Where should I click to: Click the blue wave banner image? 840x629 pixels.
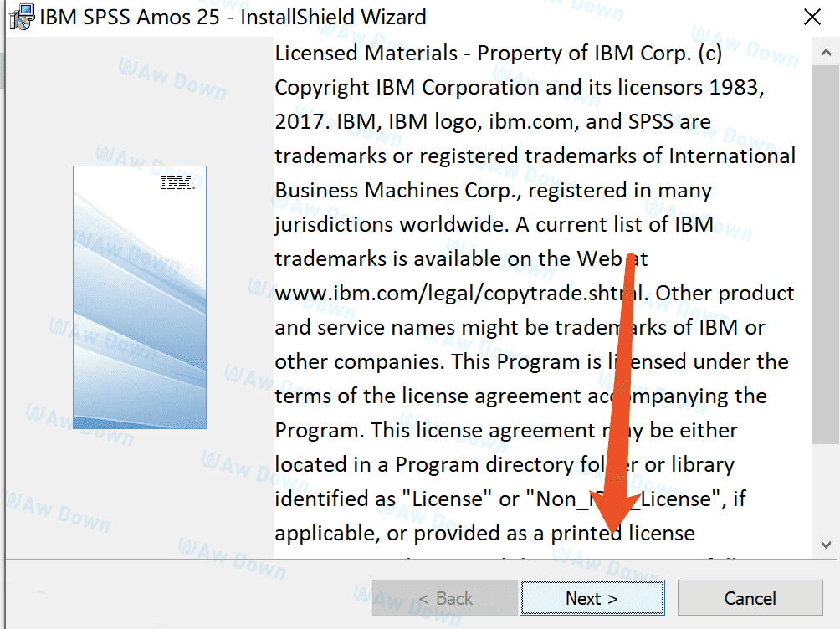pos(139,318)
